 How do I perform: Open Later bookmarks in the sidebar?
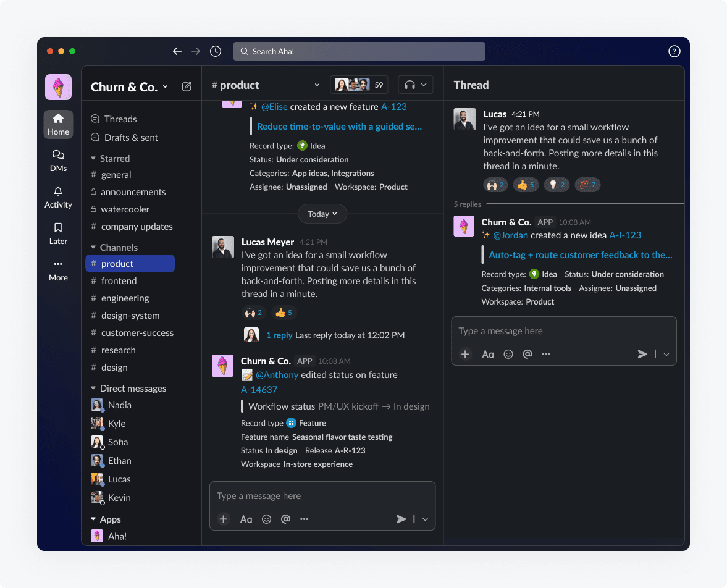pos(59,233)
